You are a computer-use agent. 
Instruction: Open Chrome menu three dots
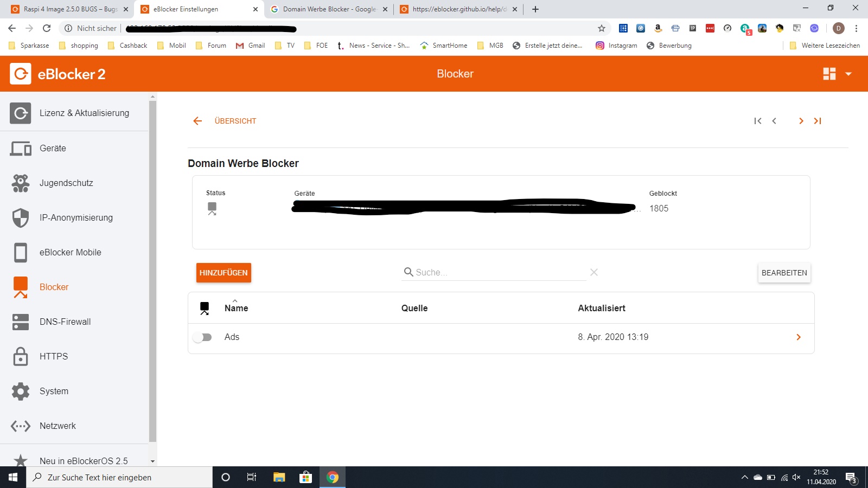pyautogui.click(x=857, y=28)
